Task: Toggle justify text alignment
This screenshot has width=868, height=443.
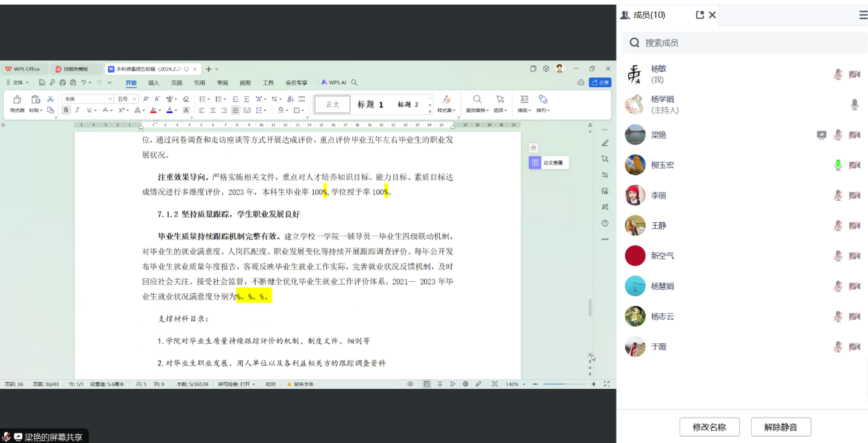Action: 235,110
